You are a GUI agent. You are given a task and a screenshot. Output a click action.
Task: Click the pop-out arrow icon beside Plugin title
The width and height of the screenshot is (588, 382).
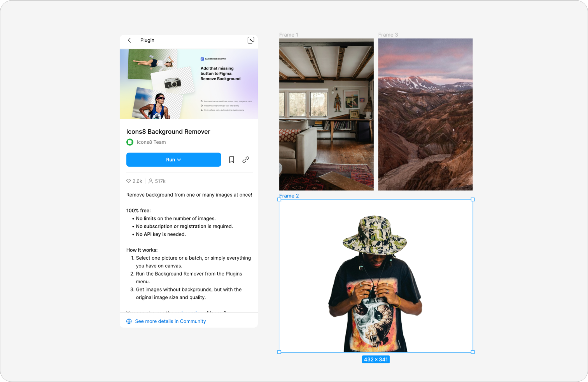[x=251, y=40]
